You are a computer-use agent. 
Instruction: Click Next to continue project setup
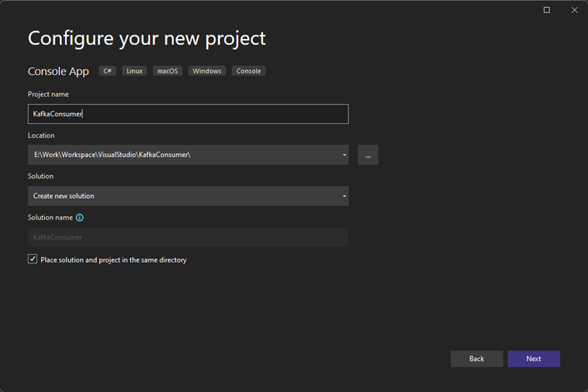533,359
